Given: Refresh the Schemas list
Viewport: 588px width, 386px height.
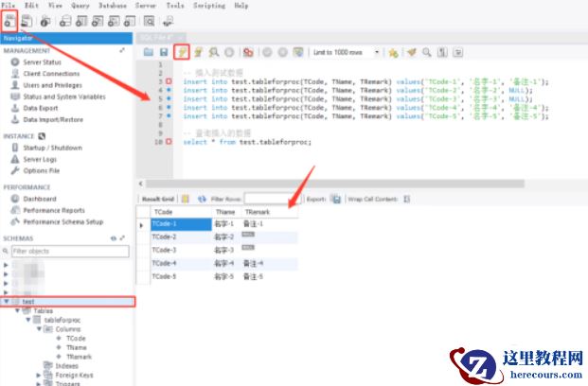Looking at the screenshot, I should [114, 238].
